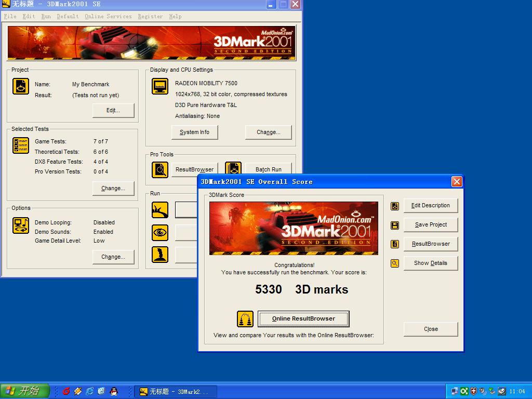Click the "5330" score value
Viewport: 532px width, 399px height.
pos(269,289)
